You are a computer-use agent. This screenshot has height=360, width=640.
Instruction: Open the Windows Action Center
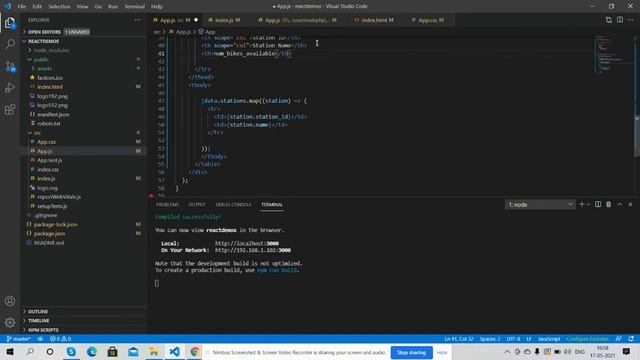click(627, 352)
